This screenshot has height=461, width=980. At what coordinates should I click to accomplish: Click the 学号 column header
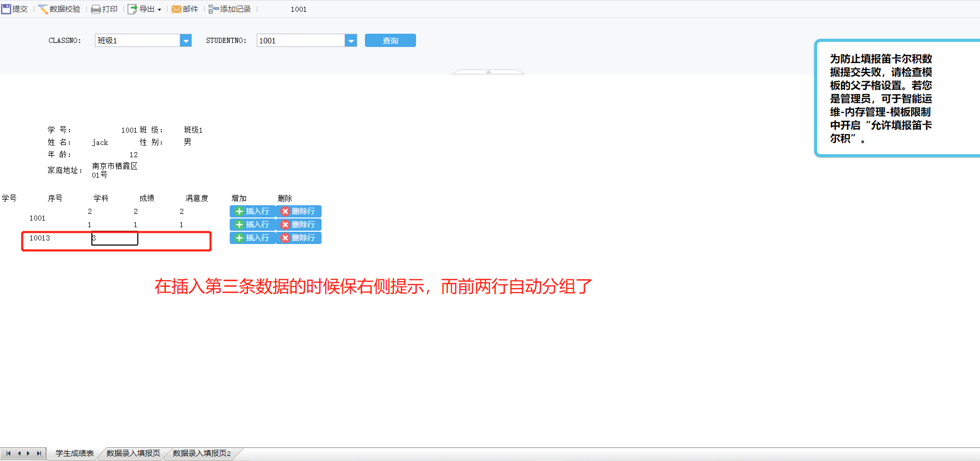9,198
